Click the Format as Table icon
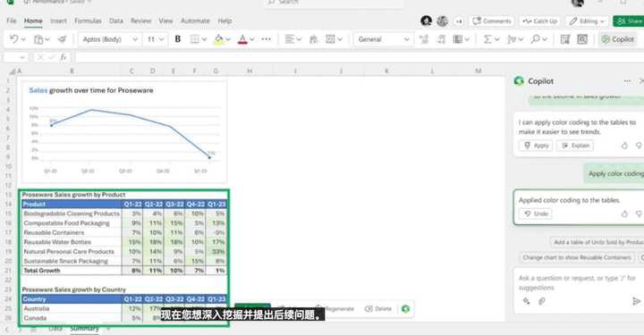644x335 pixels. (x=458, y=39)
